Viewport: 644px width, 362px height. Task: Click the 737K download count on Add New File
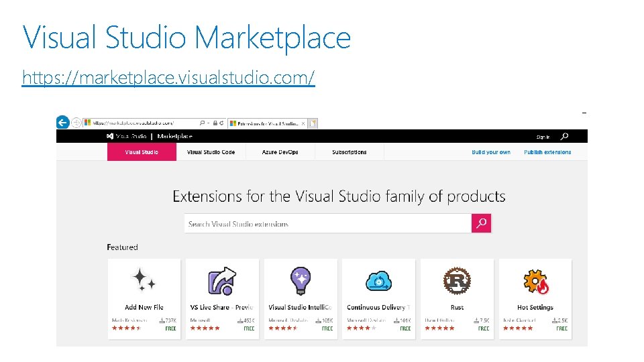[x=168, y=320]
